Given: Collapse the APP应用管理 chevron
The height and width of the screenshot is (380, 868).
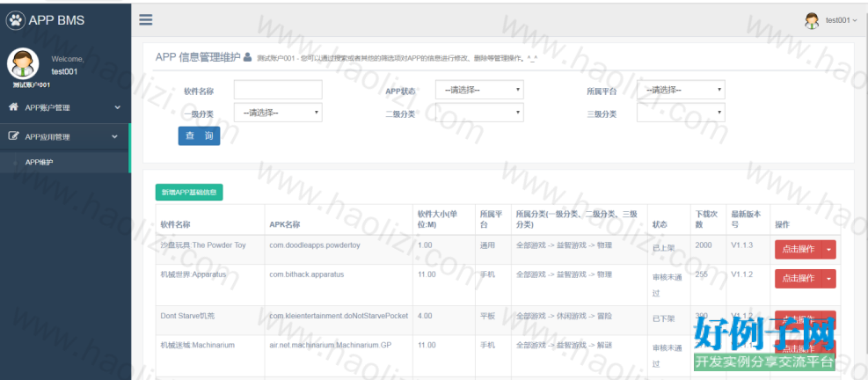Looking at the screenshot, I should [114, 136].
